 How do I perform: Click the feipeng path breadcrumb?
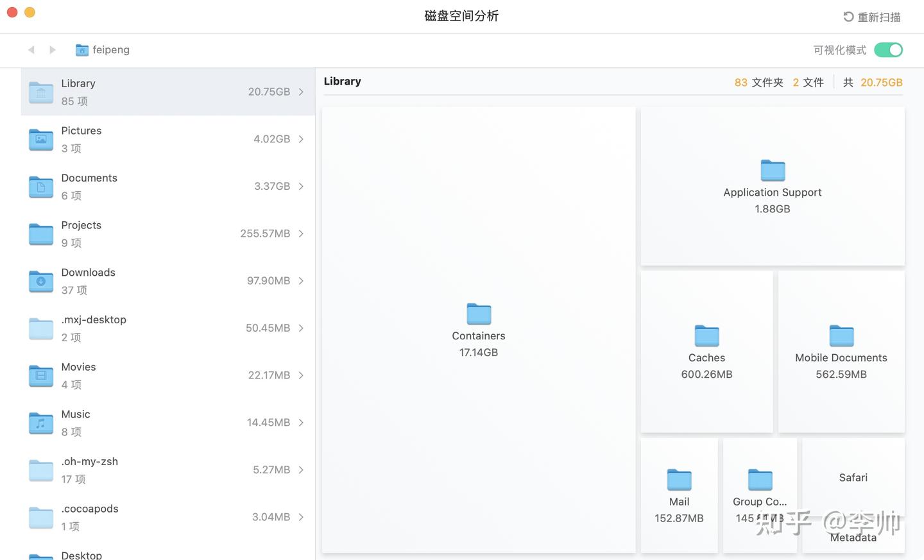pyautogui.click(x=111, y=49)
